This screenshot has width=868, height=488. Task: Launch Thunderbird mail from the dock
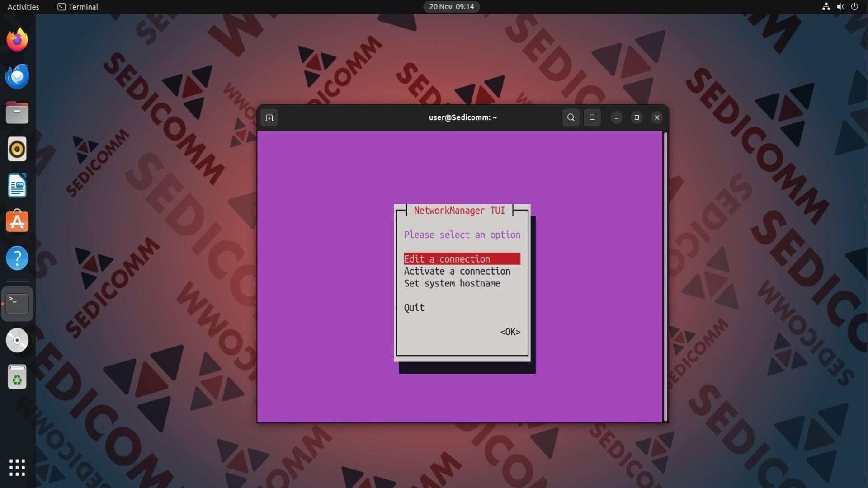[x=17, y=76]
